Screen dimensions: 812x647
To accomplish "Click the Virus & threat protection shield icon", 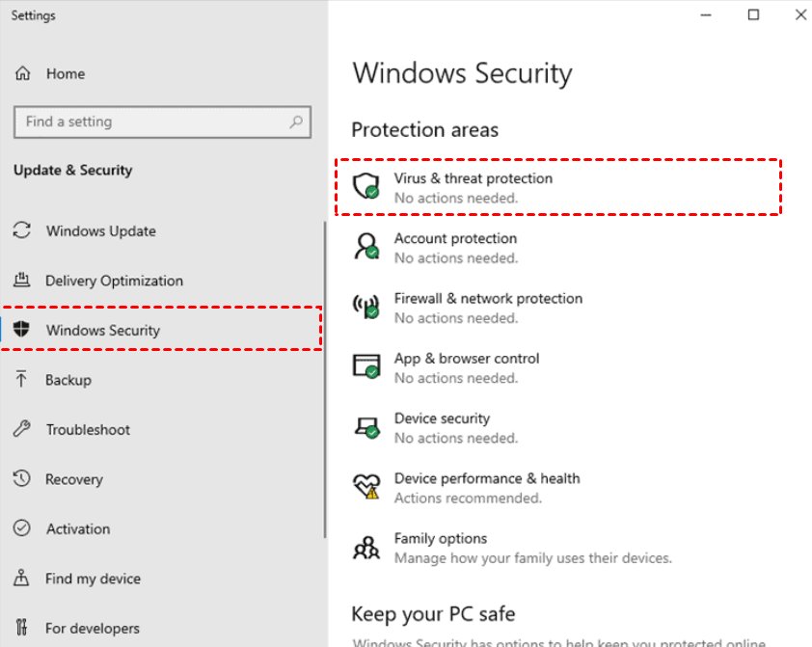I will [x=365, y=186].
